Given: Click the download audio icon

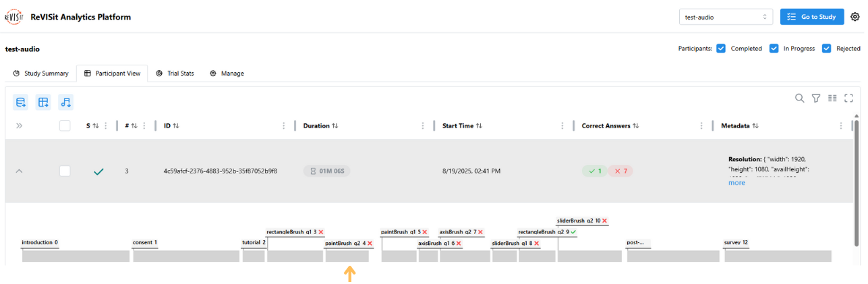Looking at the screenshot, I should click(65, 103).
